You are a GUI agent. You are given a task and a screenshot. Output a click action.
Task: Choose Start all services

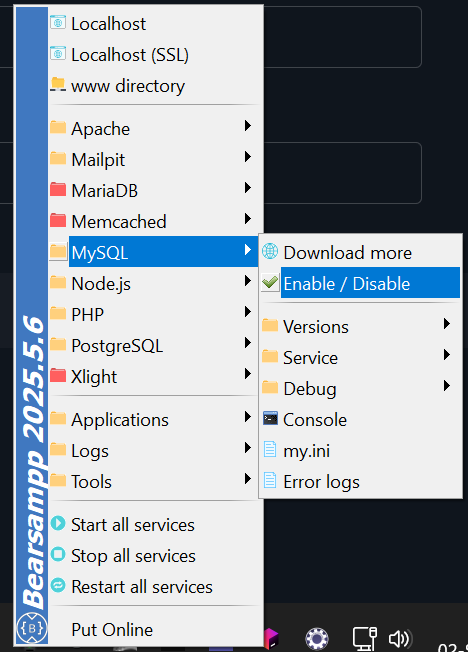tap(156, 525)
